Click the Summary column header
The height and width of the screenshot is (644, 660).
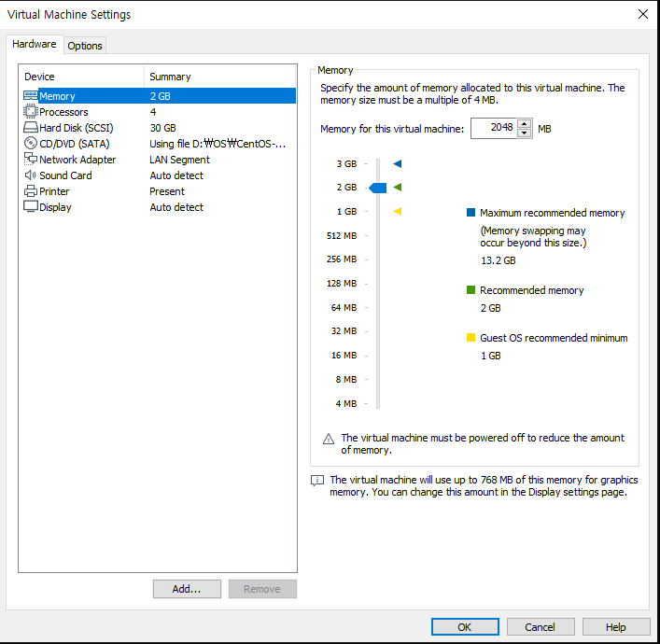click(x=220, y=77)
